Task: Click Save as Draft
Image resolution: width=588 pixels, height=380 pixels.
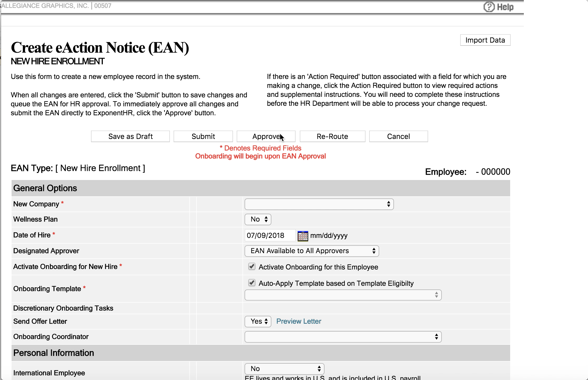Action: coord(130,136)
